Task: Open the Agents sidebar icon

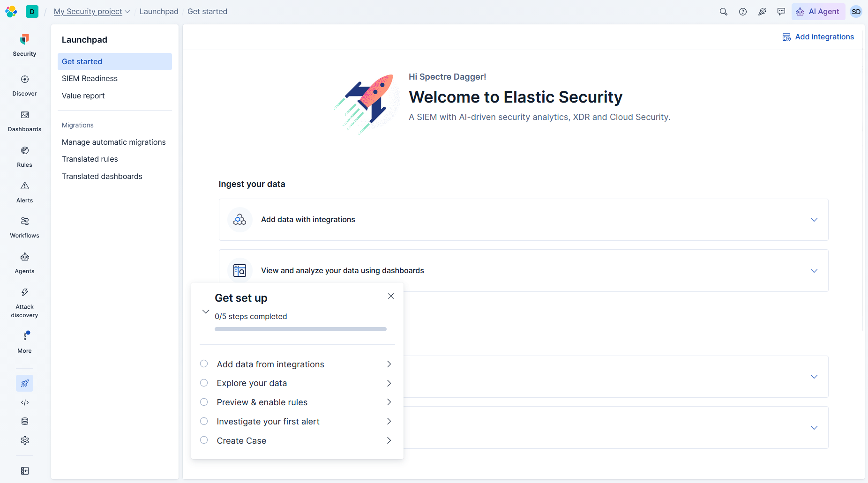Action: (x=25, y=257)
